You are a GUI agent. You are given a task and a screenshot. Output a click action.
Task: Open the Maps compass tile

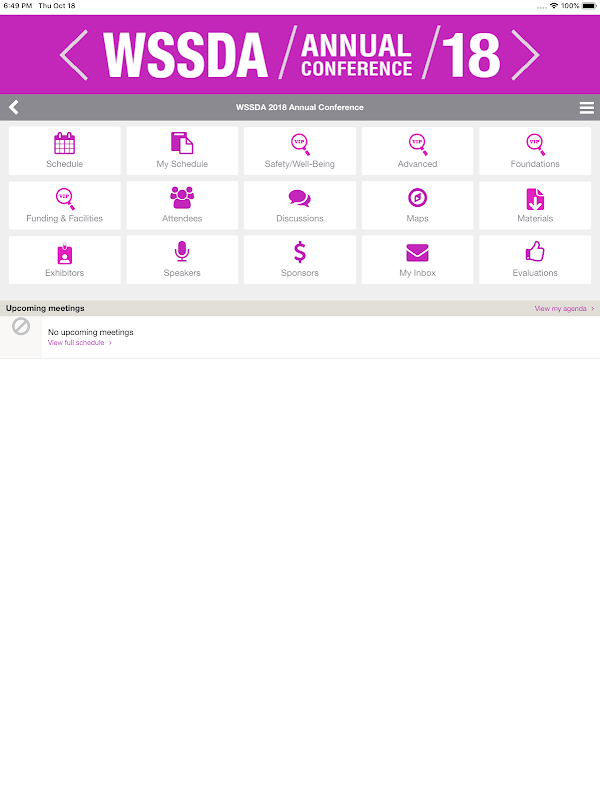point(417,206)
